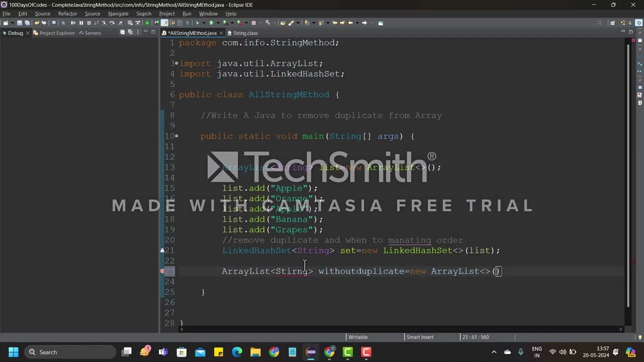Click the Resume debug icon
Image resolution: width=644 pixels, height=362 pixels.
click(73, 23)
